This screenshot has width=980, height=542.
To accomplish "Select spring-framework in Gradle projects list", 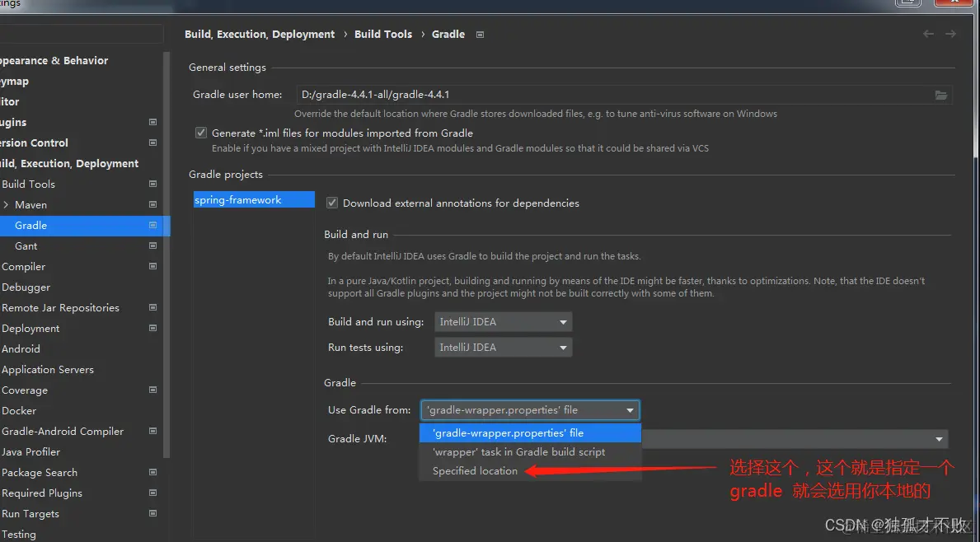I will tap(238, 200).
